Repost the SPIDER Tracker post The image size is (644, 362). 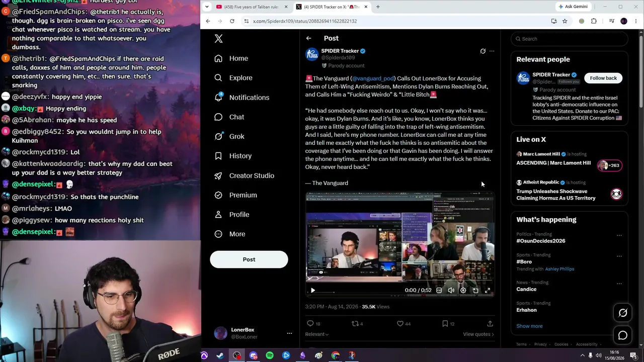(x=357, y=324)
